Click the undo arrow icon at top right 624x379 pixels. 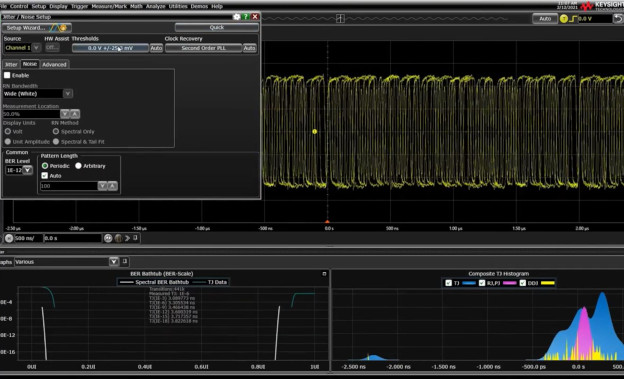click(618, 19)
